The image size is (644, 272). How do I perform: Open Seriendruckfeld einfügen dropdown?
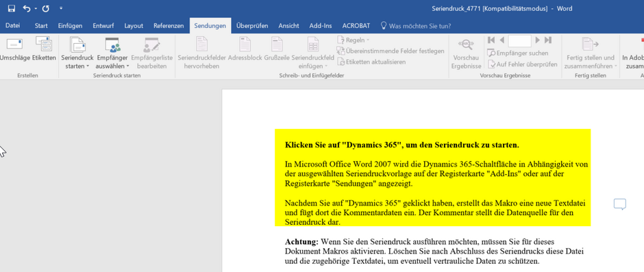pos(312,53)
